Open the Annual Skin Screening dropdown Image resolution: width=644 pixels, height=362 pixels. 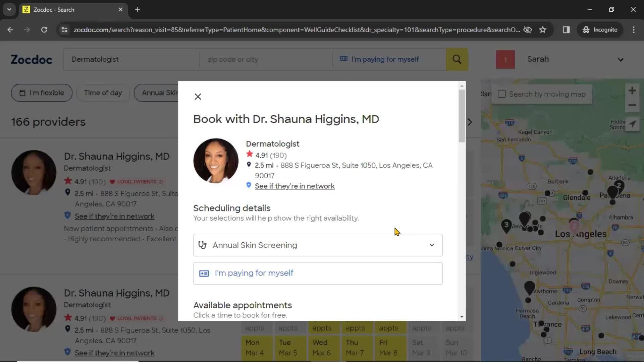(x=318, y=245)
